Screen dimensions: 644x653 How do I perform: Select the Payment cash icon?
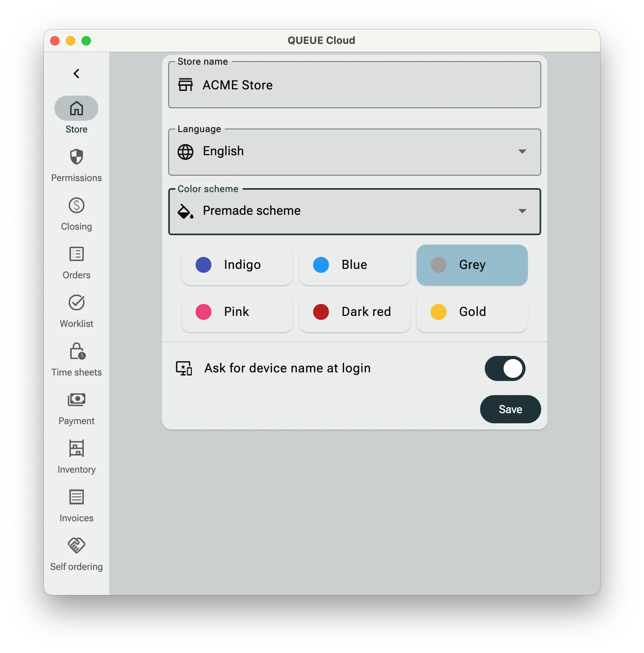pyautogui.click(x=76, y=400)
